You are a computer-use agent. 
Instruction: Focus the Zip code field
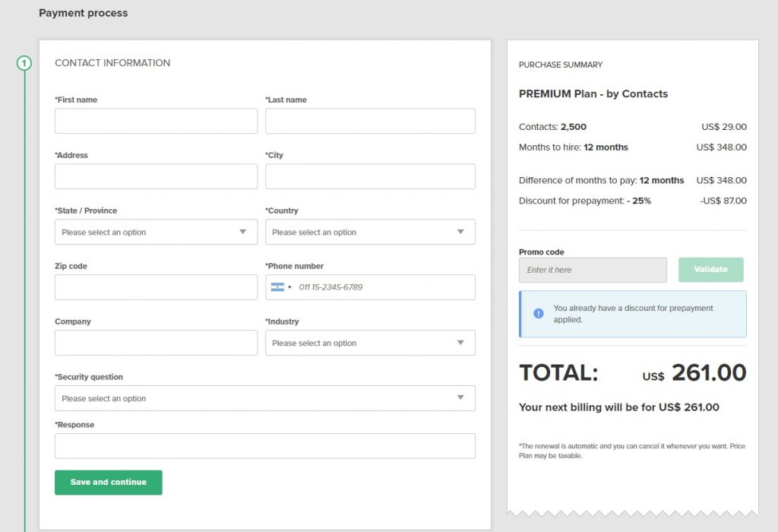pyautogui.click(x=156, y=287)
